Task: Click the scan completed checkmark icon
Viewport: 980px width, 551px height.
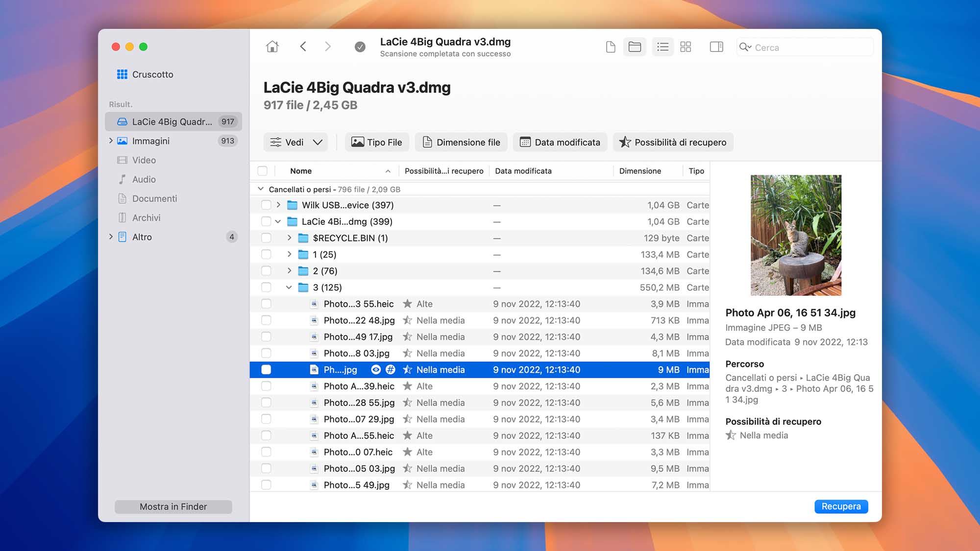Action: point(360,47)
